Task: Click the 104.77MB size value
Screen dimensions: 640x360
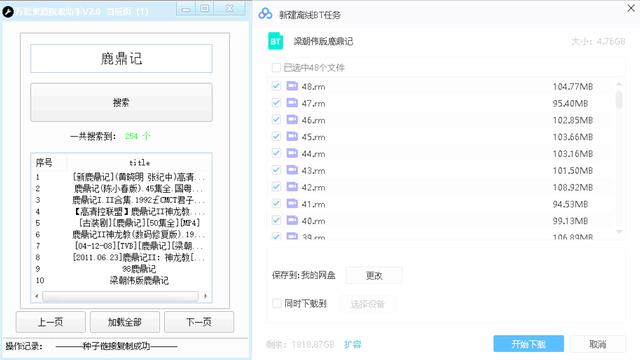Action: point(573,87)
